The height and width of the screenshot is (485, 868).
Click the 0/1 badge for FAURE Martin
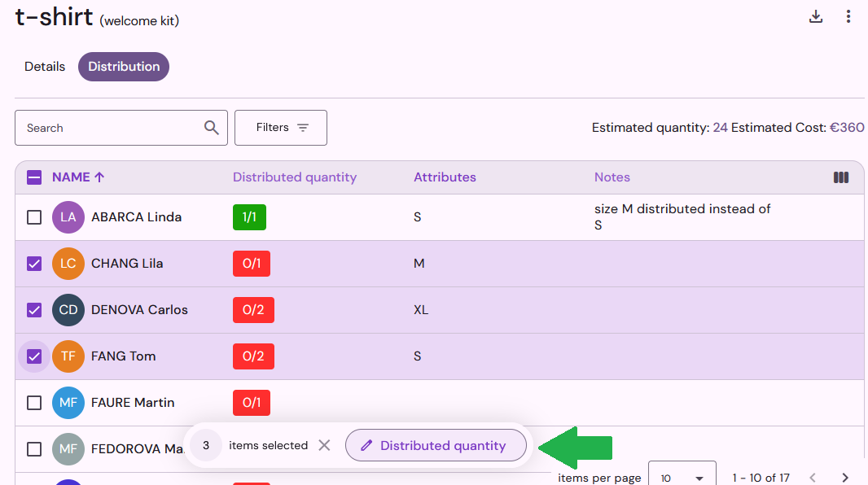252,403
